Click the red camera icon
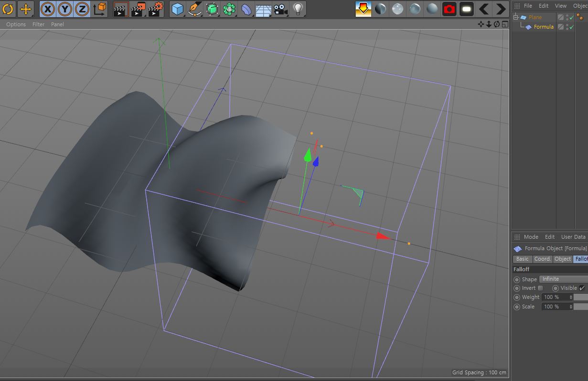 tap(449, 9)
